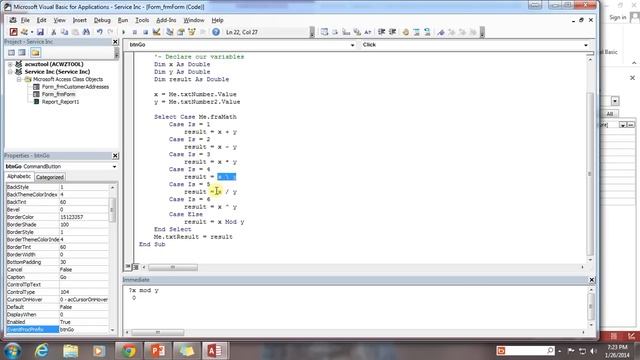Open the dropdown arrow in Access window behind
Viewport: 640px width, 360px height.
click(615, 101)
